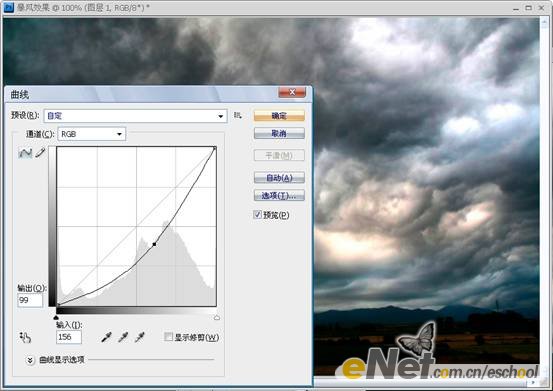Open the 预设 preset dropdown

(135, 116)
